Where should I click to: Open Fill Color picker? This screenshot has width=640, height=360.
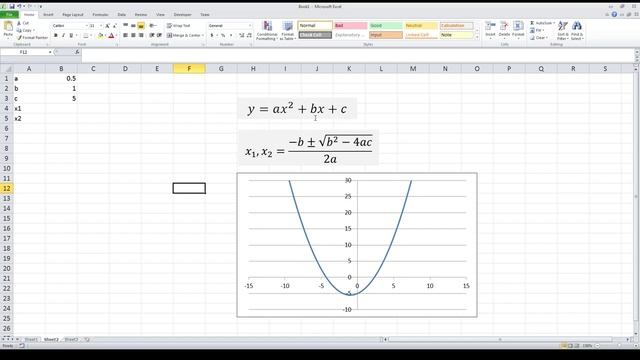click(100, 36)
